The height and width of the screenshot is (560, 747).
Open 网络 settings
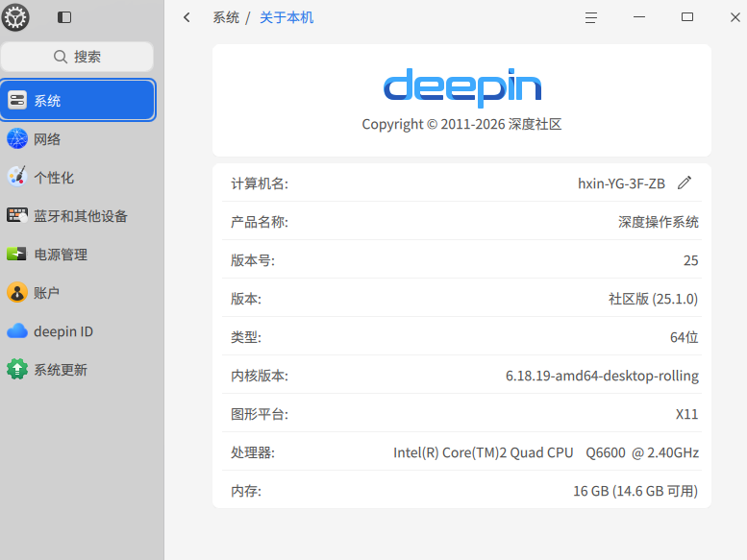[x=78, y=139]
